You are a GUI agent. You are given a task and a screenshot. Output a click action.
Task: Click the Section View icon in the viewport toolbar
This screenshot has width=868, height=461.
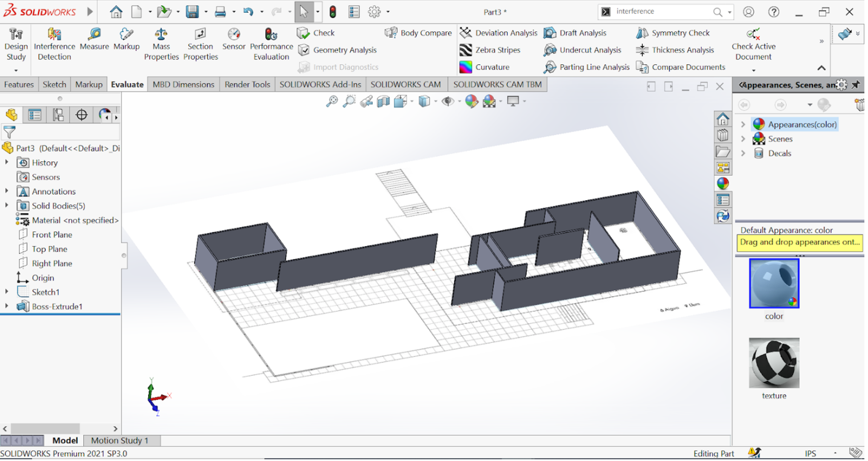383,102
